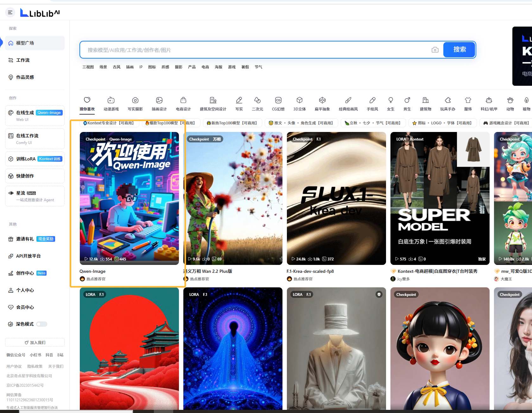The width and height of the screenshot is (532, 413).
Task: Open the F.1-Krea-dev-scaled-fp8 model card
Action: (336, 198)
